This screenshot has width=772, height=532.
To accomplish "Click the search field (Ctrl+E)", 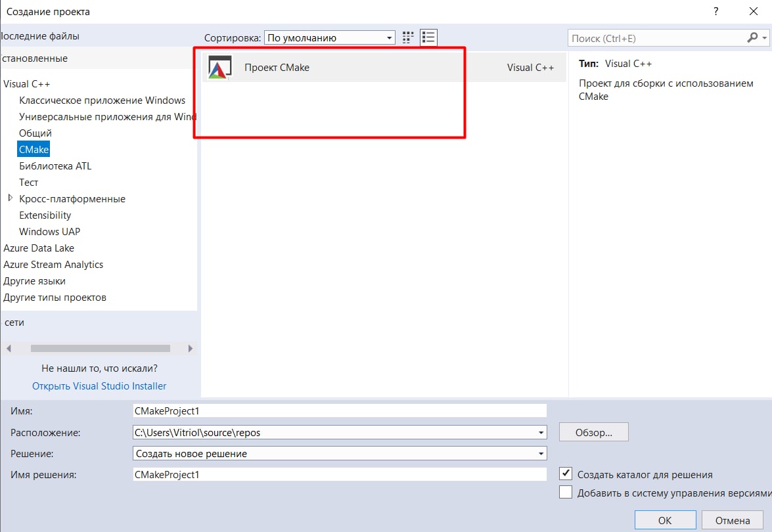I will (658, 38).
